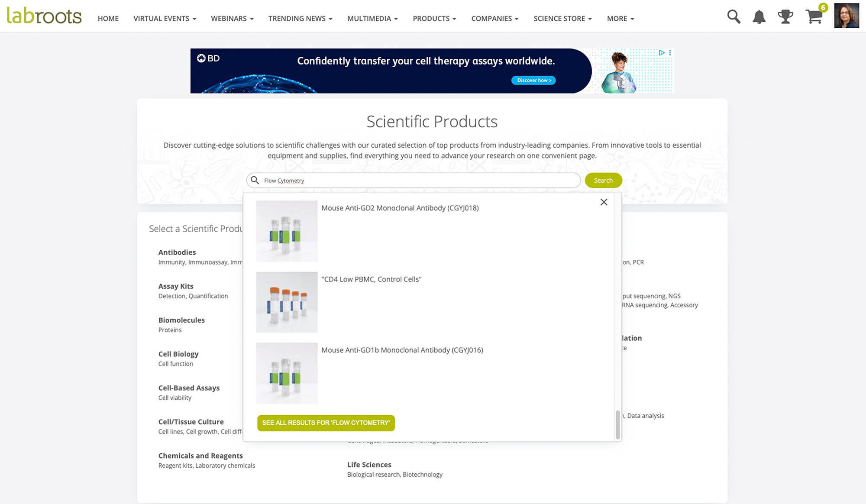Expand the Webinars dropdown menu
The width and height of the screenshot is (866, 504).
(x=232, y=19)
